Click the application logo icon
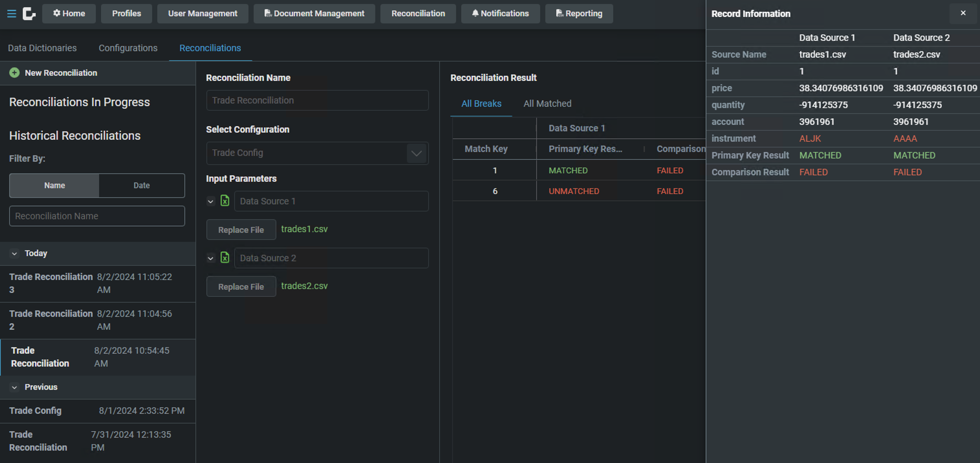 point(29,14)
